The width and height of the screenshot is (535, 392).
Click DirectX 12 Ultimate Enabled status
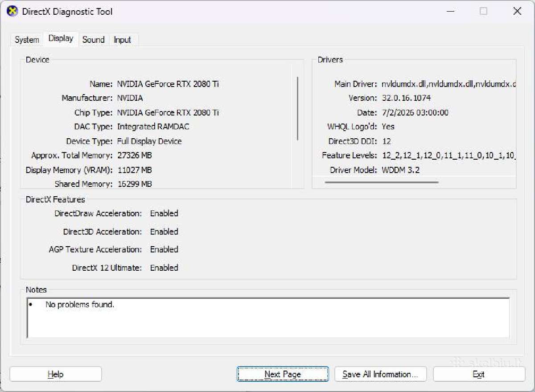pyautogui.click(x=164, y=268)
